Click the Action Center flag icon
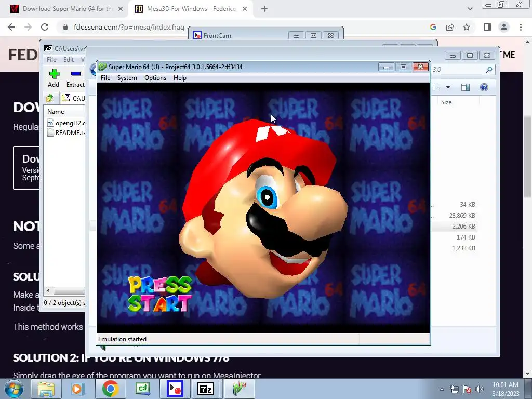This screenshot has width=532, height=399. [467, 389]
